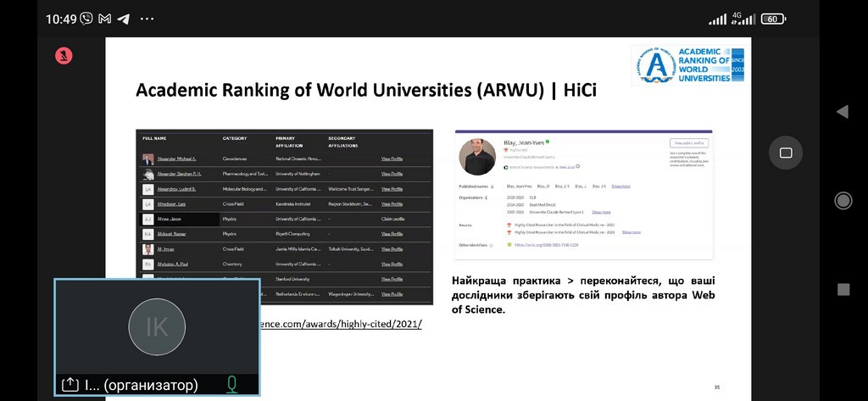Open the awards/highly-cited/2021 URL link

[341, 324]
